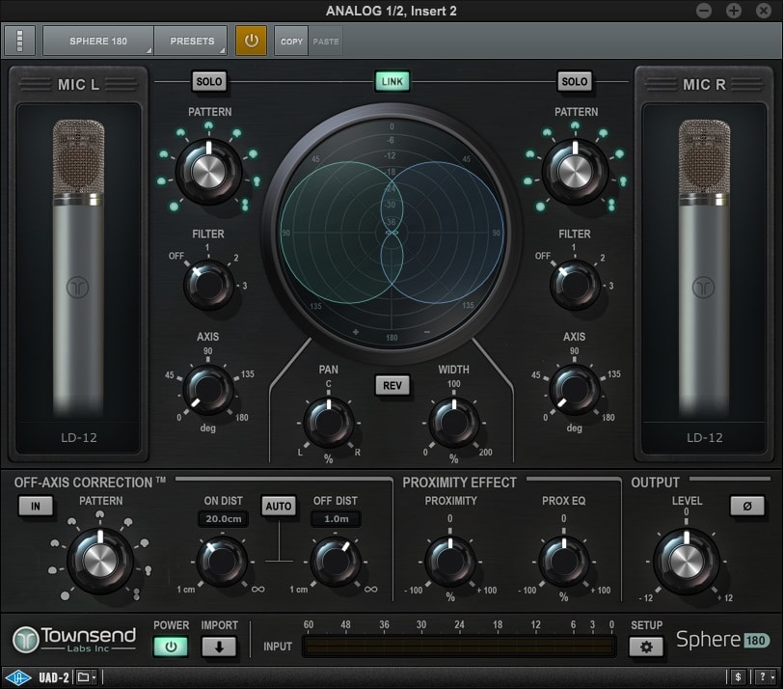The image size is (784, 689).
Task: Click the PASTE button
Action: click(326, 41)
